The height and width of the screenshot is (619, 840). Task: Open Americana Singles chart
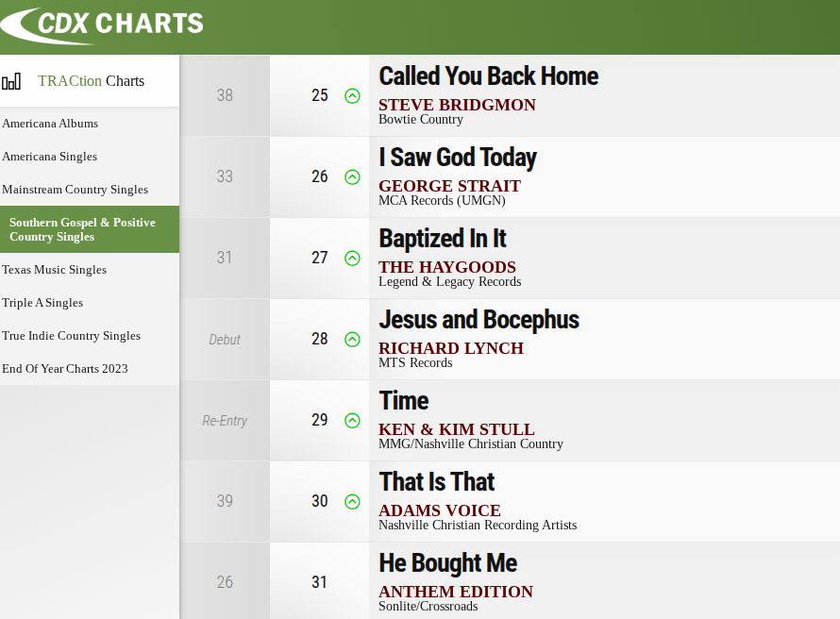pos(50,157)
